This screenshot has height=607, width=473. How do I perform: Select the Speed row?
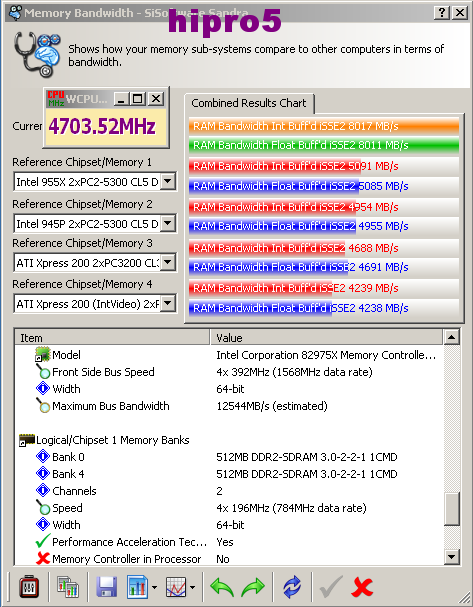(x=228, y=508)
